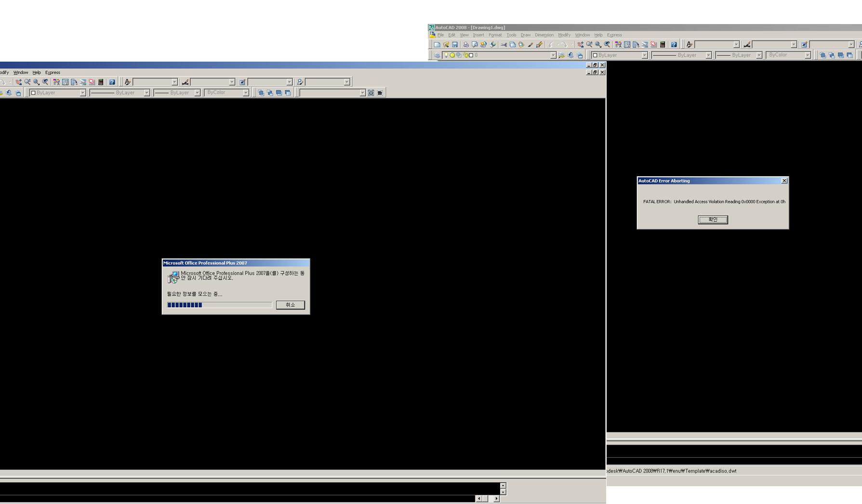Expand layer list dropdown in Drawing1 window
Screen dimensions: 862x504
553,55
